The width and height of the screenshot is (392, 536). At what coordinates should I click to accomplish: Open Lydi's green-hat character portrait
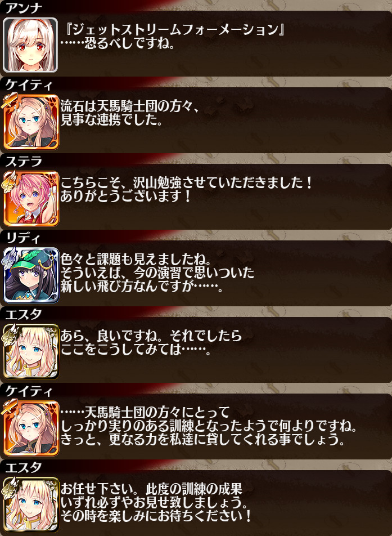pos(30,275)
